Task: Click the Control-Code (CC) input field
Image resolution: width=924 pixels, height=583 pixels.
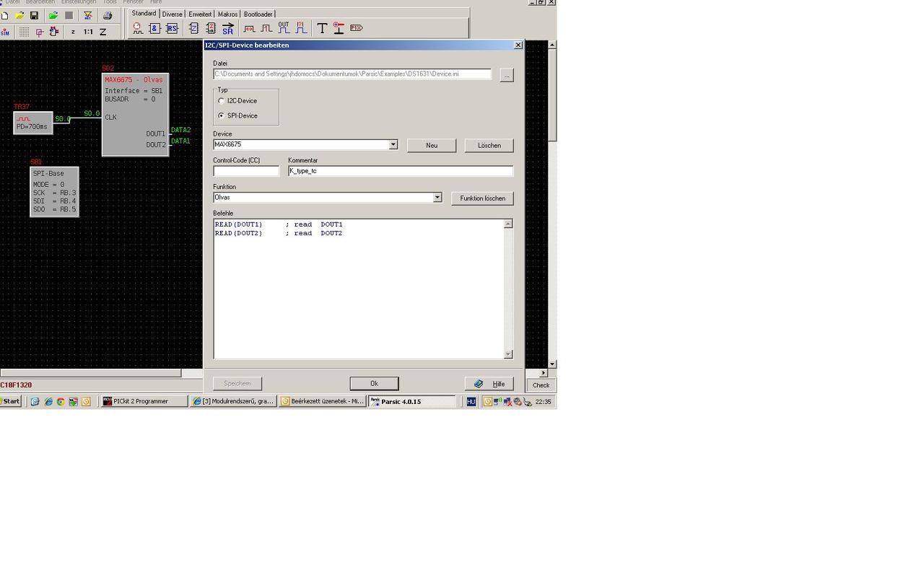Action: [246, 171]
